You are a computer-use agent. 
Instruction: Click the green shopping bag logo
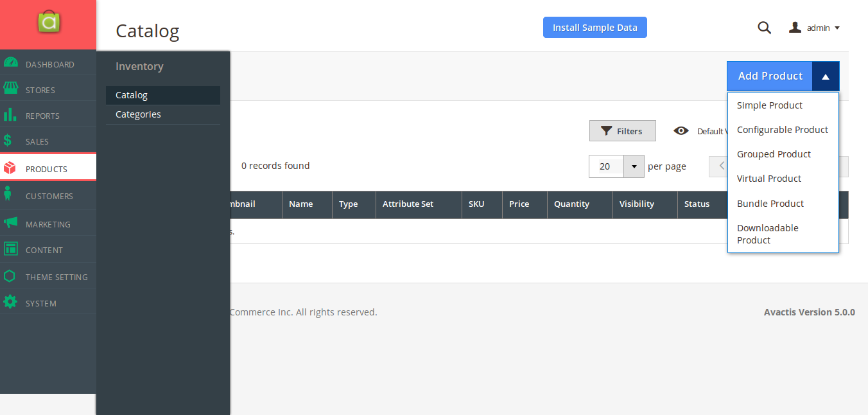click(x=48, y=22)
